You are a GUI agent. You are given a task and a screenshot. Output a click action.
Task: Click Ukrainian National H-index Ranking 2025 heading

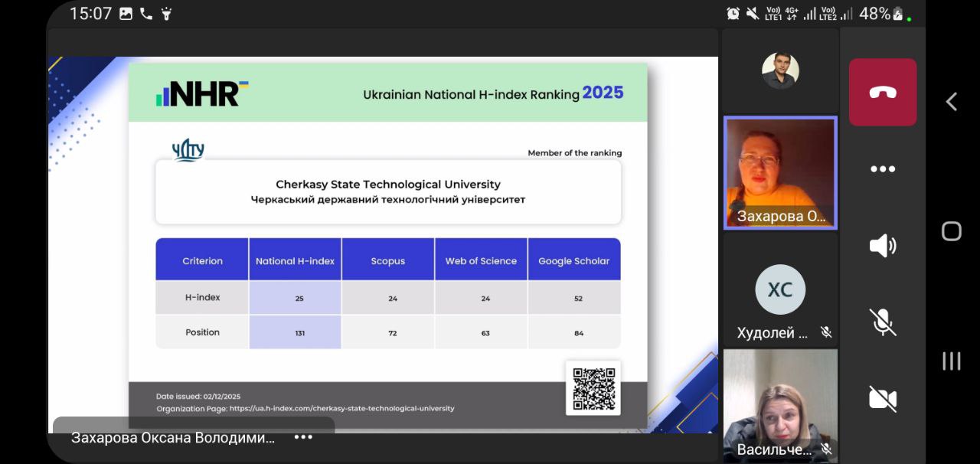[x=493, y=94]
